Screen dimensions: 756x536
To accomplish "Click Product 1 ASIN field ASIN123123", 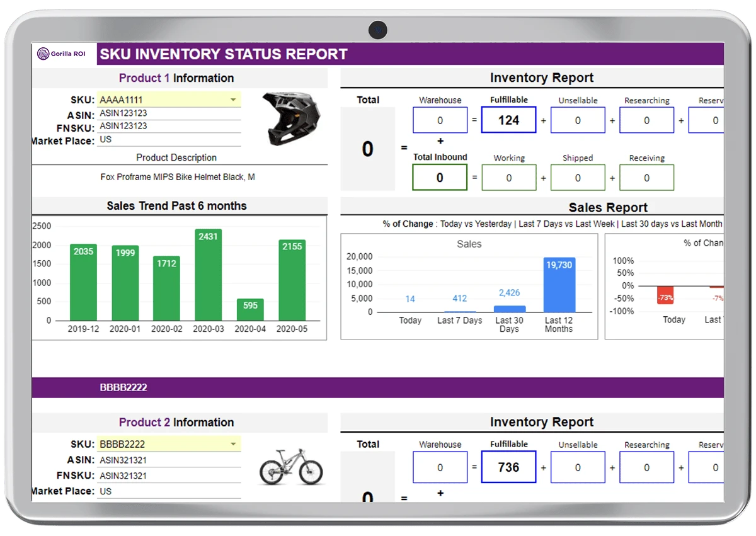I will pyautogui.click(x=169, y=113).
